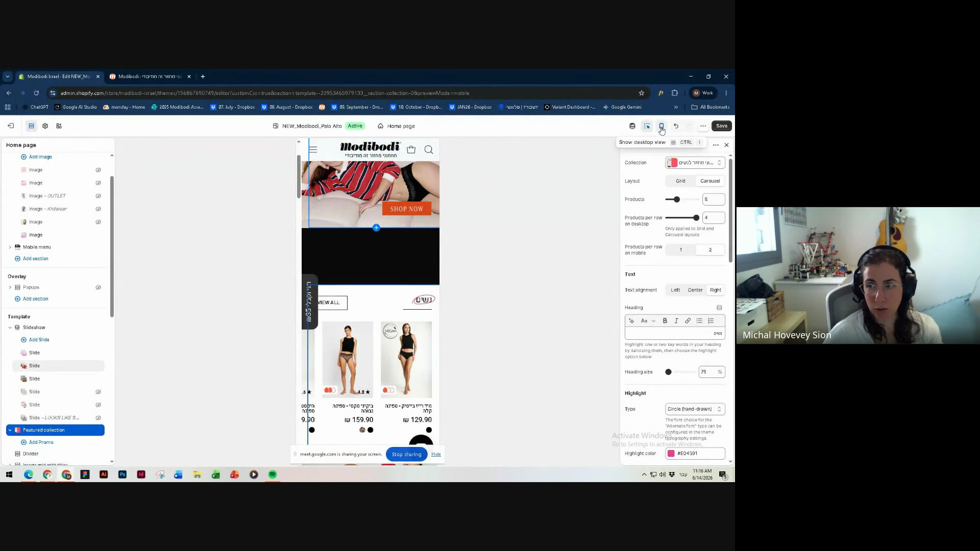Click the blue add-section plus in preview
Screen dimensions: 980x551
pyautogui.click(x=376, y=228)
